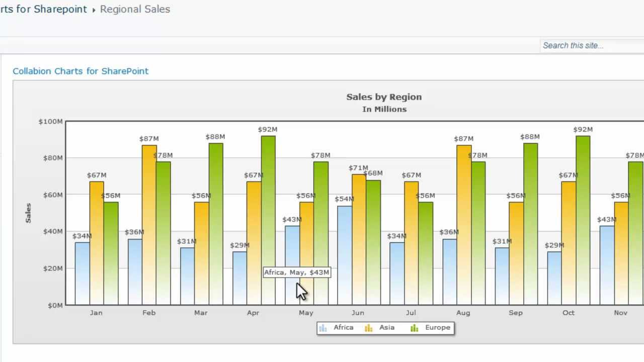Screen dimensions: 644x362
Task: Click the Africa Feb $36M bar
Action: [135, 271]
